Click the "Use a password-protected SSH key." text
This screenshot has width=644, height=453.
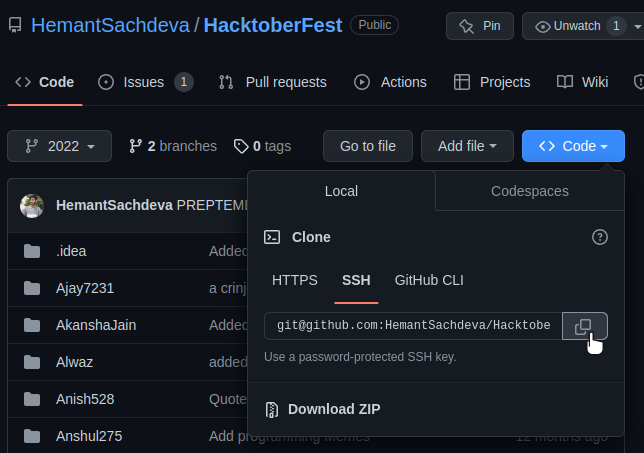[360, 357]
